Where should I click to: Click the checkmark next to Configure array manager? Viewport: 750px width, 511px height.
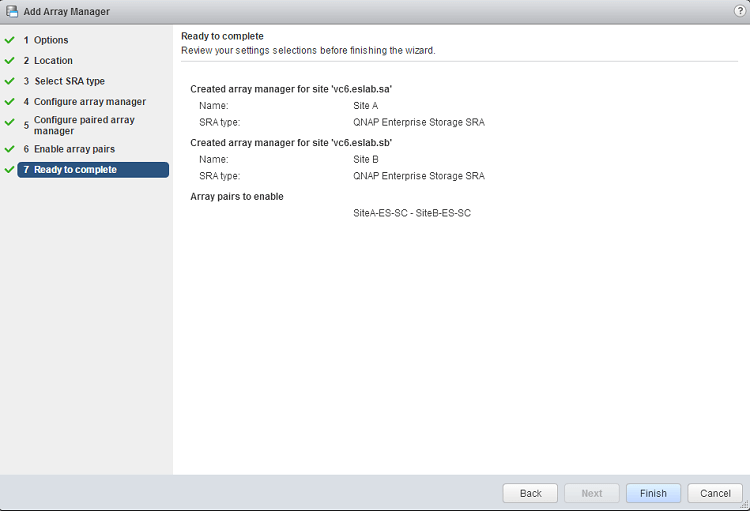pyautogui.click(x=9, y=102)
